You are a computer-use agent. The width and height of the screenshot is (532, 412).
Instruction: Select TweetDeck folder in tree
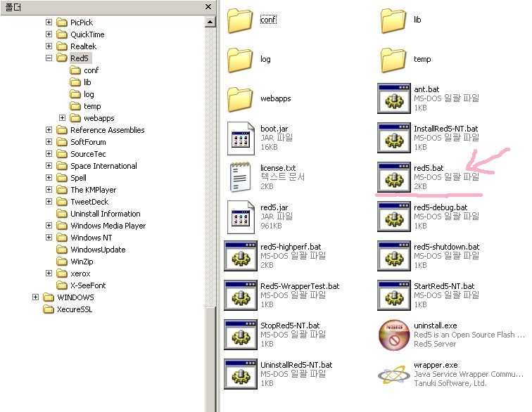(89, 202)
